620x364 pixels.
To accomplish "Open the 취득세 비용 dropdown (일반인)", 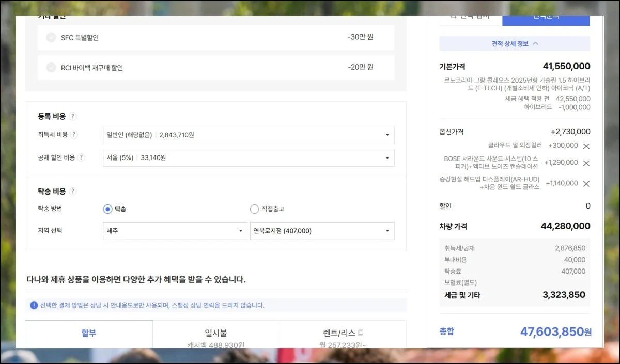I will [248, 135].
